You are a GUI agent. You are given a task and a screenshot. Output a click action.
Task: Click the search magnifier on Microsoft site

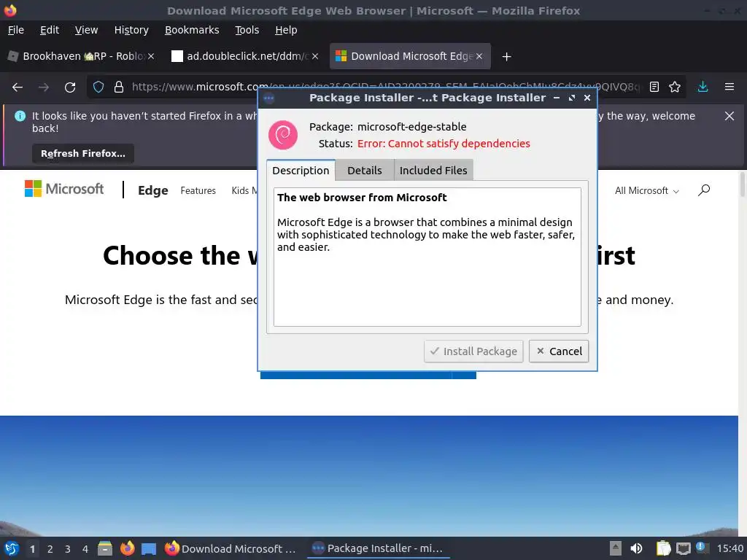[x=704, y=190]
